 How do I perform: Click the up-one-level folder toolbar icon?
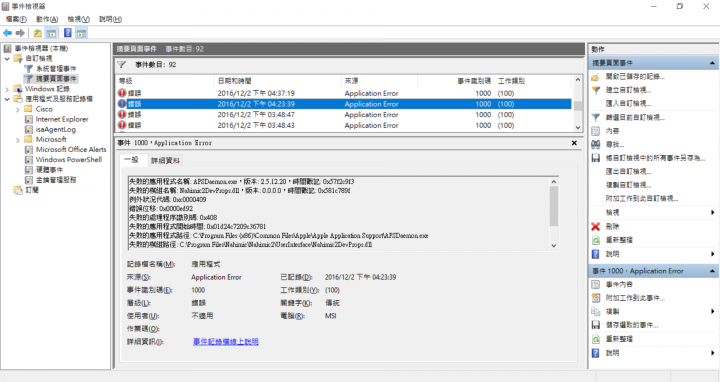tap(38, 33)
